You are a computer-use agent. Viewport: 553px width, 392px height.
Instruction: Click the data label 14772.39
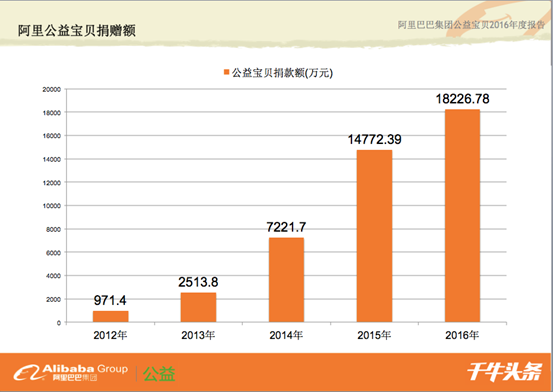[x=375, y=139]
